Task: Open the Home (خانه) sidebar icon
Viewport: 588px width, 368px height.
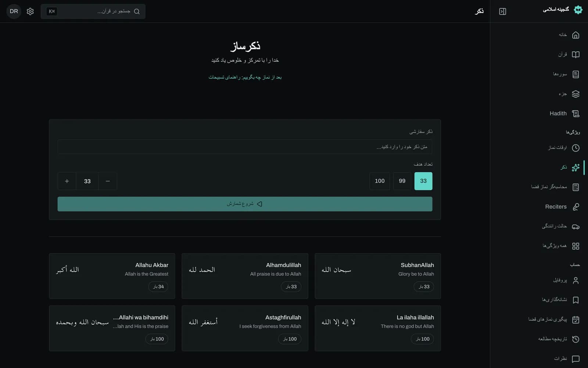Action: pos(576,35)
